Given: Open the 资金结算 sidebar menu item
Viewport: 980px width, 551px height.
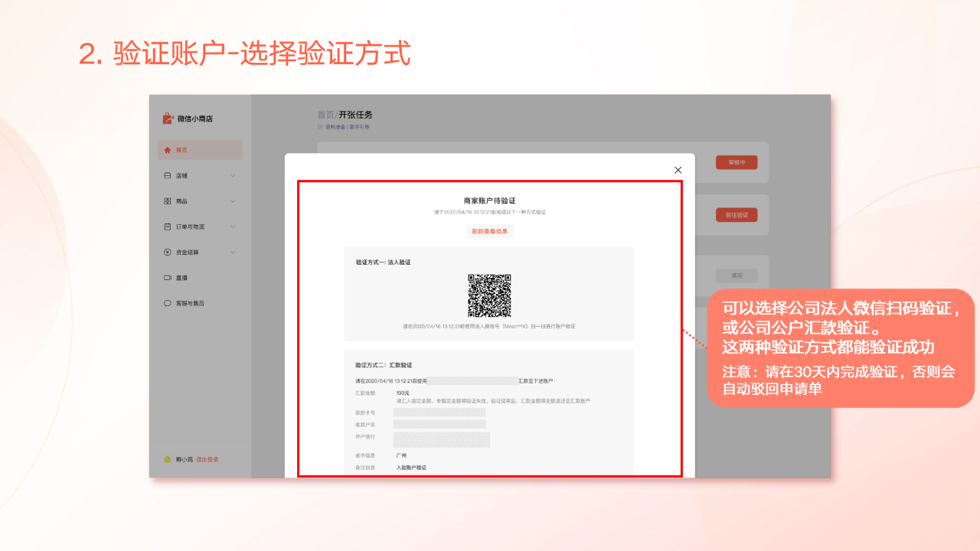Looking at the screenshot, I should [200, 252].
